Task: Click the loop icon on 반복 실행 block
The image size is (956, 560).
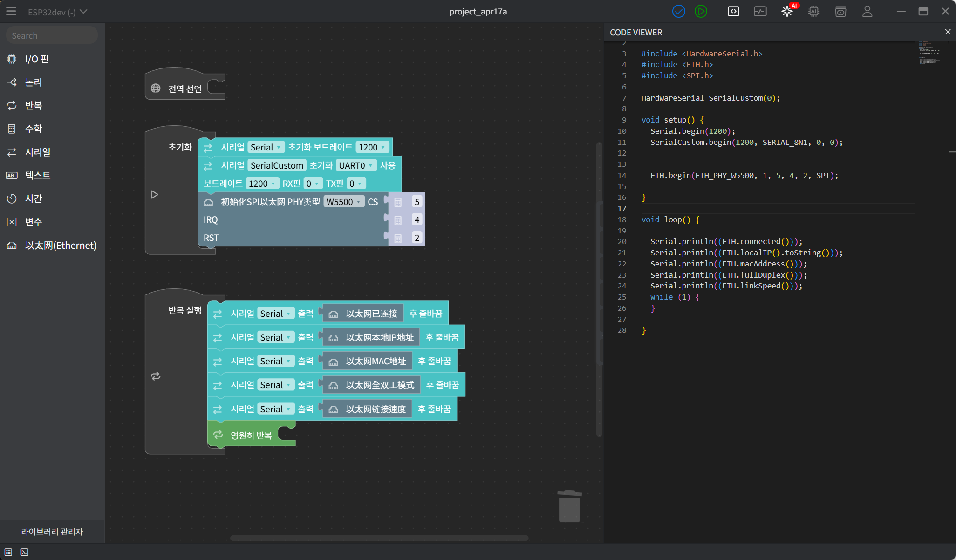Action: click(156, 376)
